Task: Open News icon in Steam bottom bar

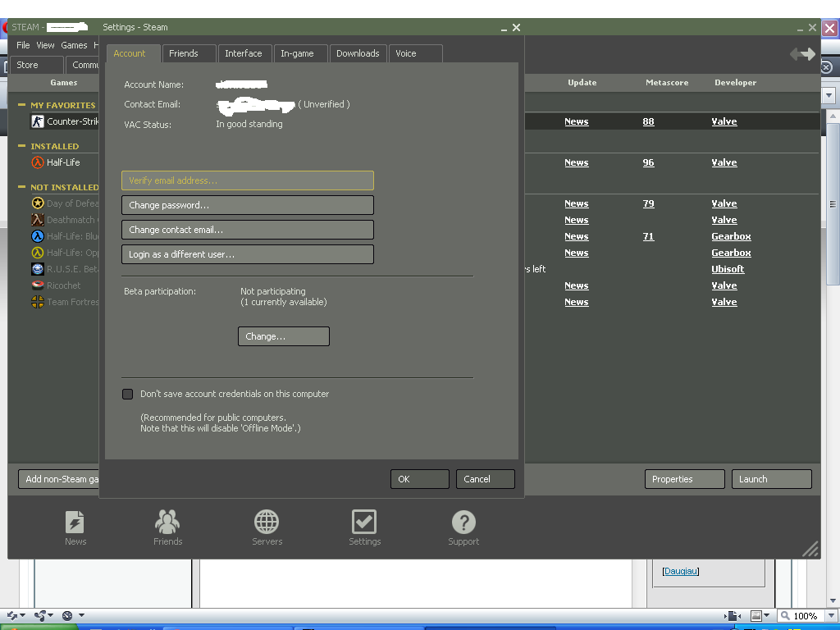Action: click(75, 523)
